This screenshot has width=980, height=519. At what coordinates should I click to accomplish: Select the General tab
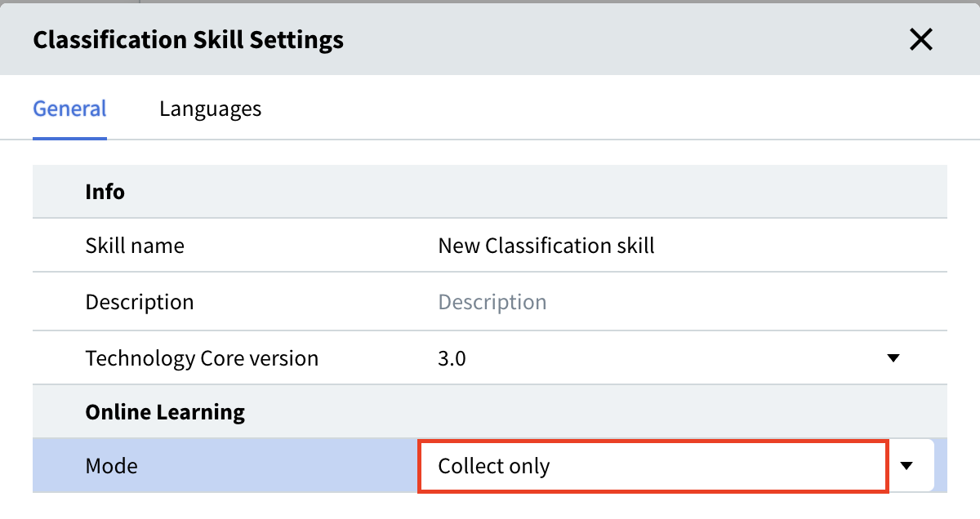point(69,109)
